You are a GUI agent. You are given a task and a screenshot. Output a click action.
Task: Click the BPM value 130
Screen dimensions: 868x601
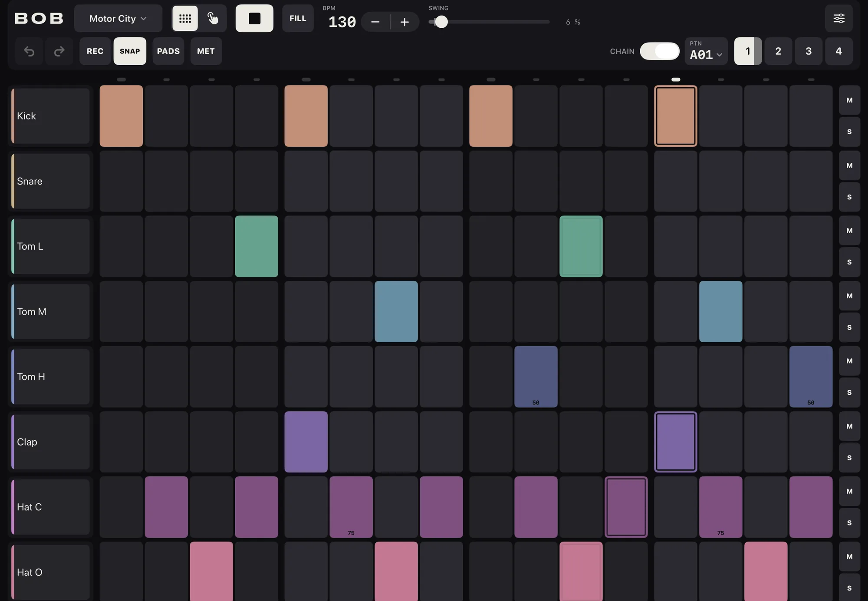tap(342, 22)
